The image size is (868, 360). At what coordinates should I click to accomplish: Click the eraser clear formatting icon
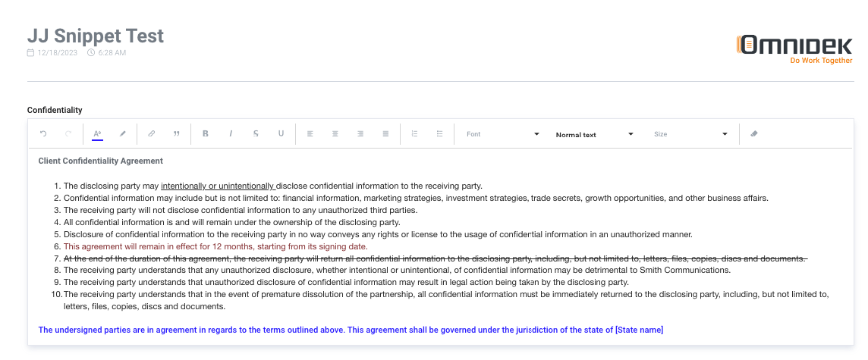click(754, 134)
